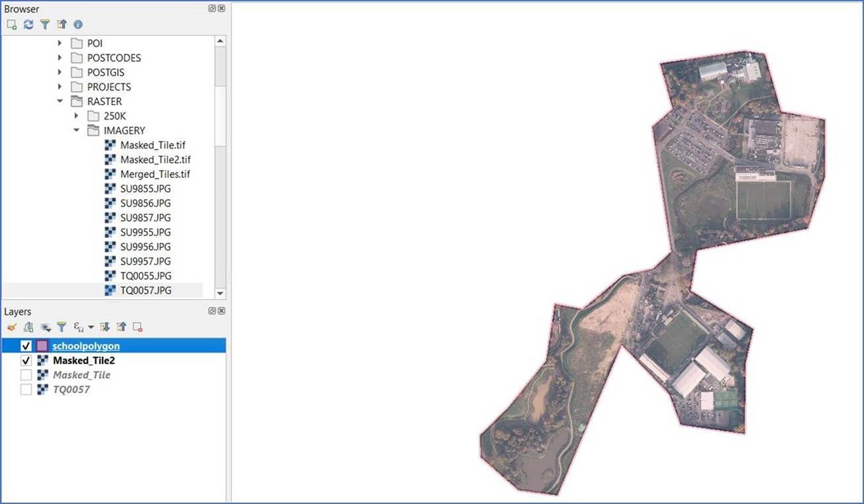Collapse all items in Browser panel
The image size is (864, 504).
tap(62, 24)
